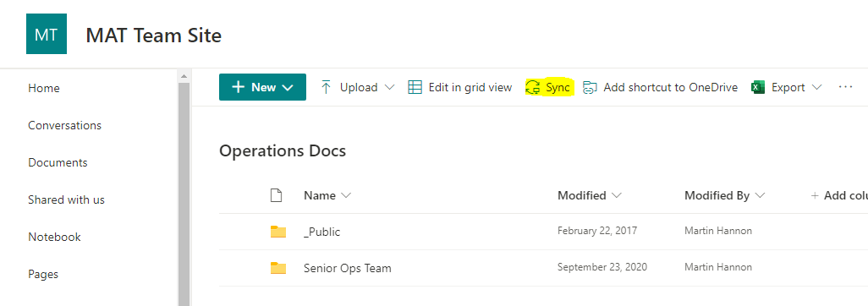Click the MT site logo tile

(x=47, y=35)
